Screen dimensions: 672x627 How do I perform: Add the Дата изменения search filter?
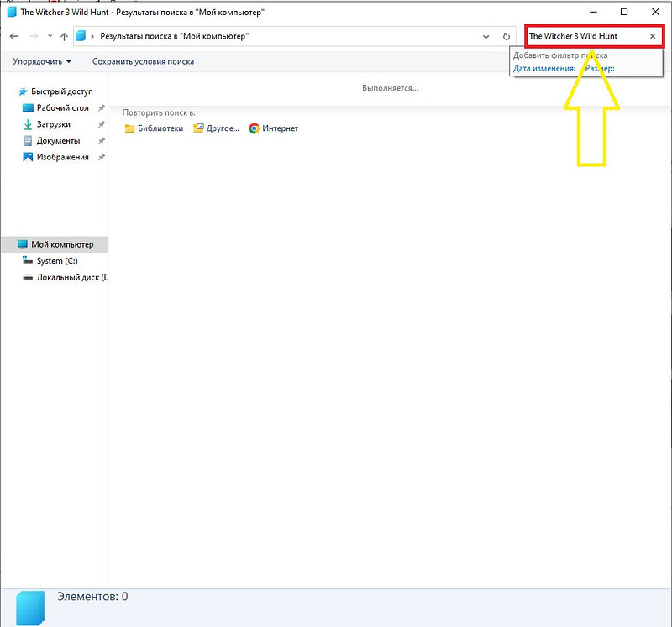(x=543, y=69)
